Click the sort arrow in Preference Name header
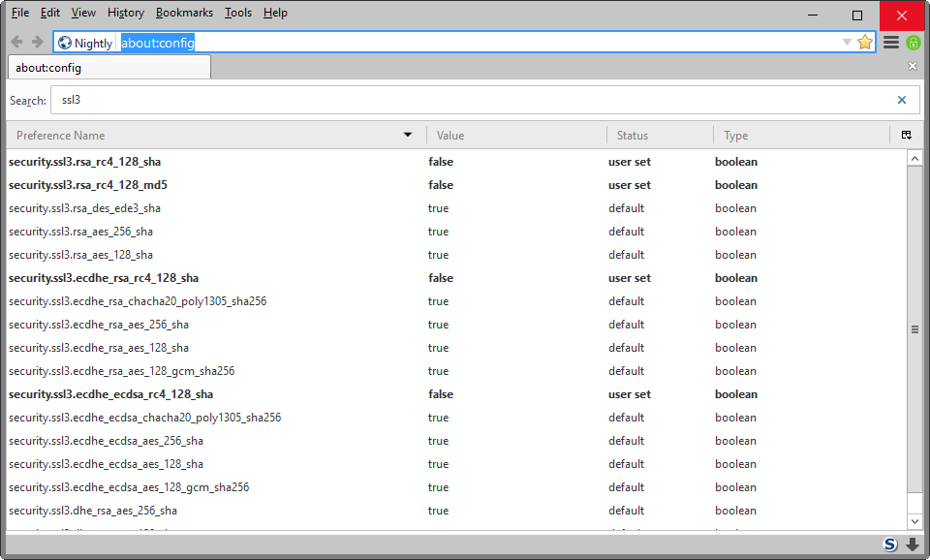The image size is (930, 560). (x=408, y=135)
